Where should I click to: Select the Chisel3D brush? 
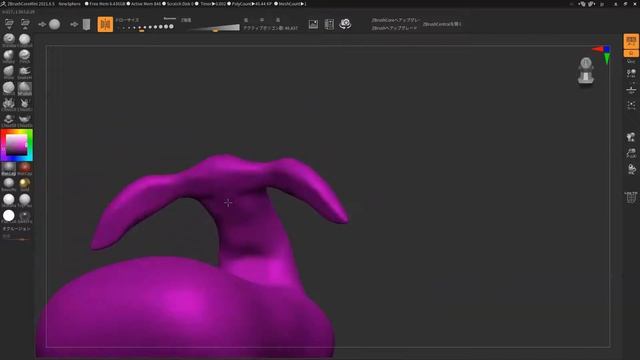tap(9, 104)
